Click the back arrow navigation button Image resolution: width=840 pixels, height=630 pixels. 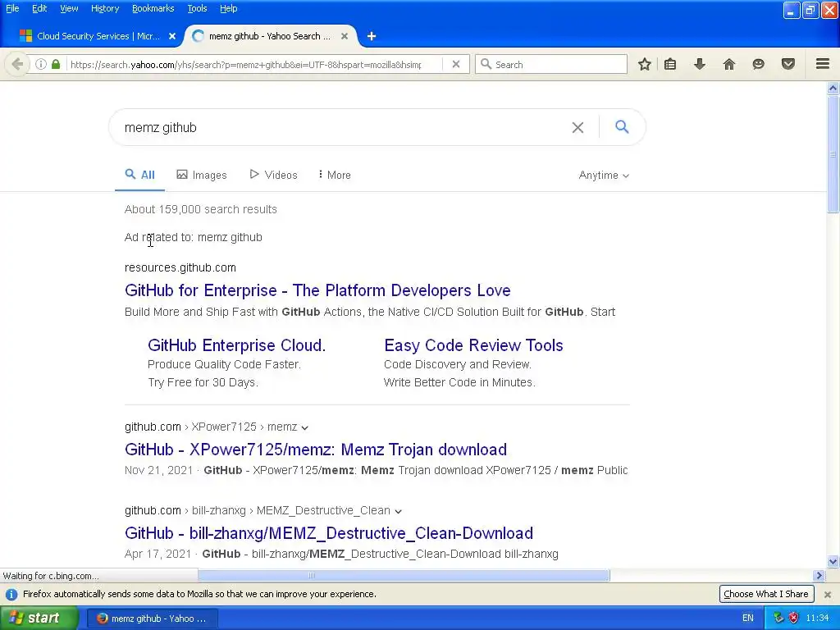pyautogui.click(x=17, y=64)
